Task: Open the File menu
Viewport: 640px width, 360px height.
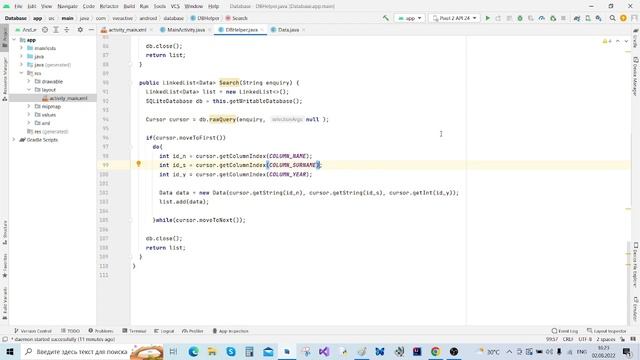Action: click(18, 6)
